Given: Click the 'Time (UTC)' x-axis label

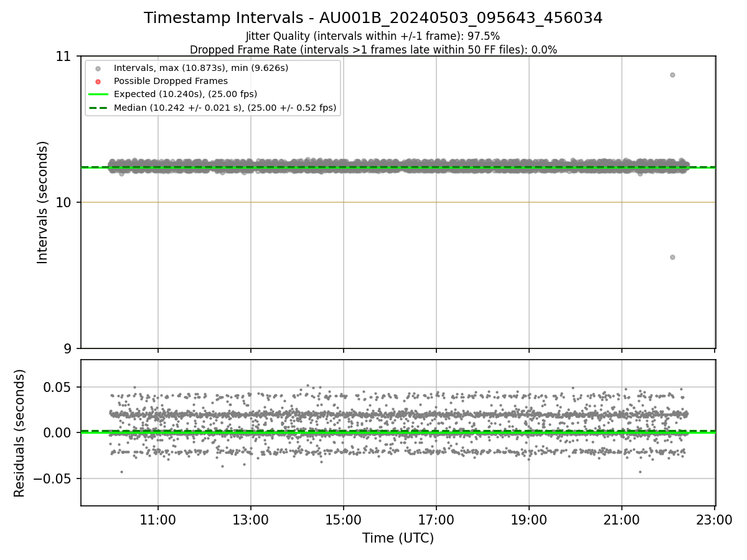Looking at the screenshot, I should click(x=398, y=538).
